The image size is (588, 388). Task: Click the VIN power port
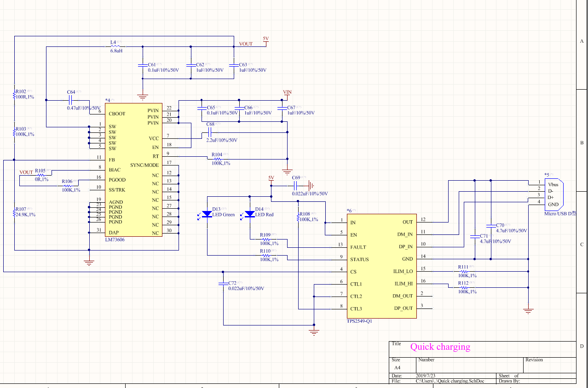tap(287, 94)
